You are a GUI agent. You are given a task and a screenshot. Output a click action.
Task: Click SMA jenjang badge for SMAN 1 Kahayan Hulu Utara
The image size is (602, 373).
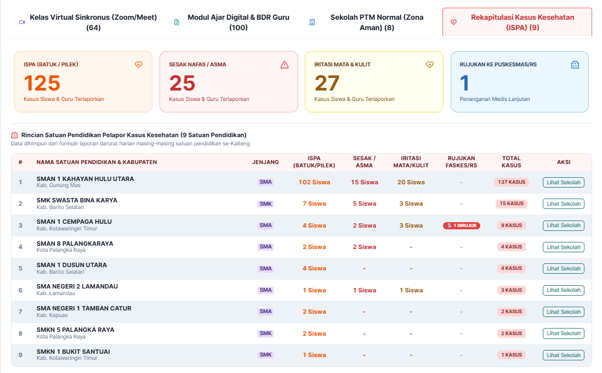pos(266,182)
